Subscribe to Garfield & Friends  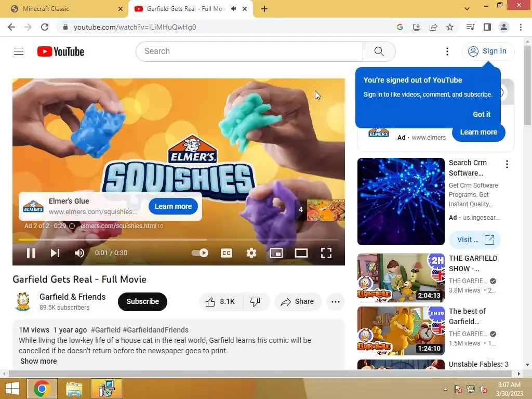142,302
